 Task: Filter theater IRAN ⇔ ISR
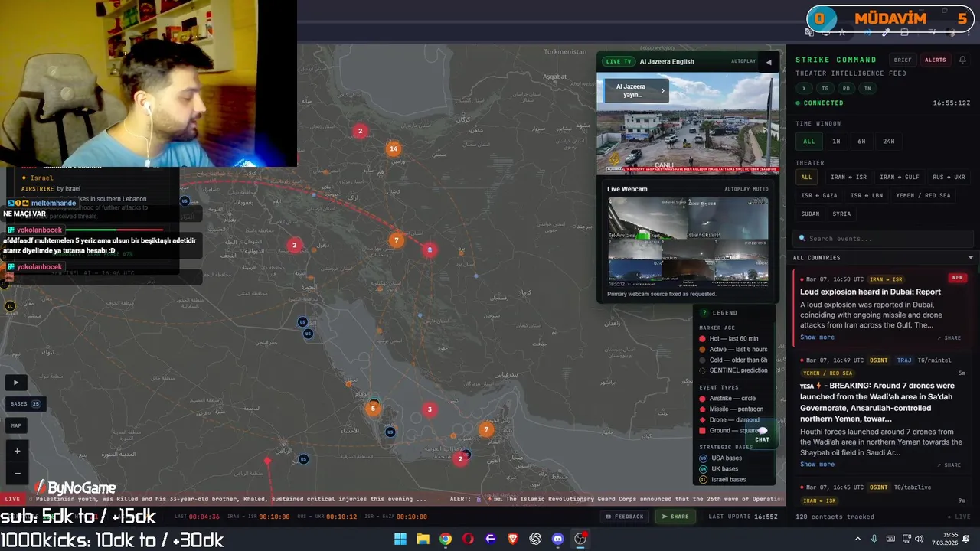coord(849,178)
